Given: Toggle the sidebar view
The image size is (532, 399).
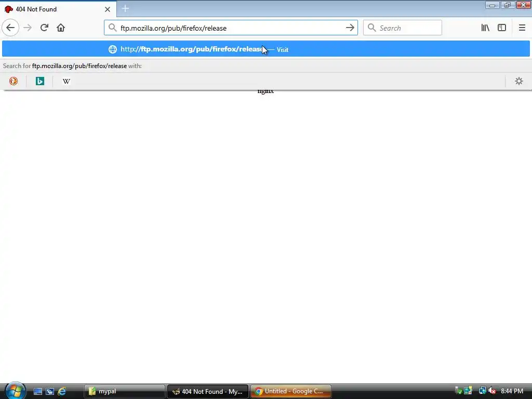Looking at the screenshot, I should coord(502,28).
